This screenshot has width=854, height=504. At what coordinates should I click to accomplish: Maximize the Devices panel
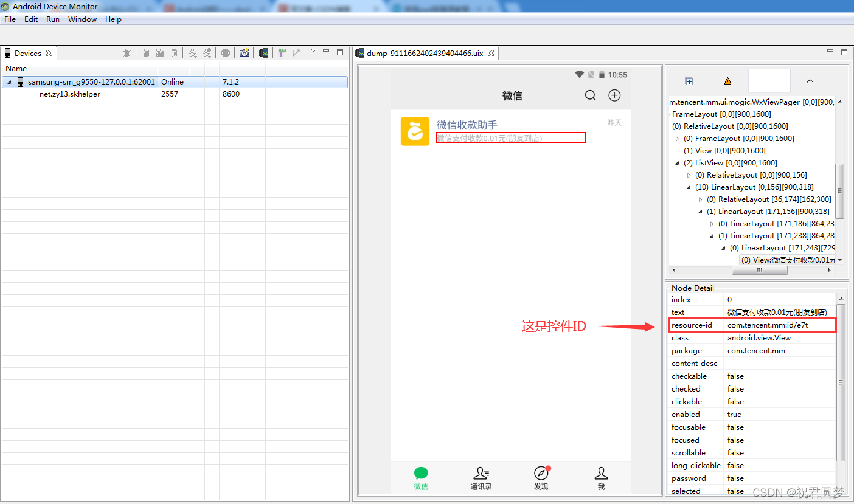[340, 52]
